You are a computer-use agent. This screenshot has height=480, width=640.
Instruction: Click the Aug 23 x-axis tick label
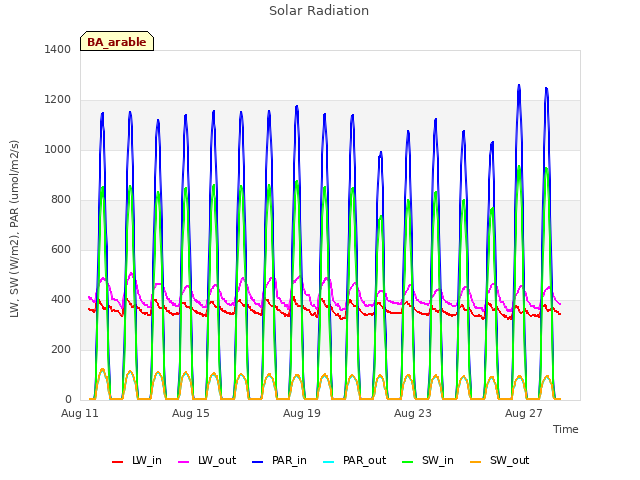coord(413,413)
